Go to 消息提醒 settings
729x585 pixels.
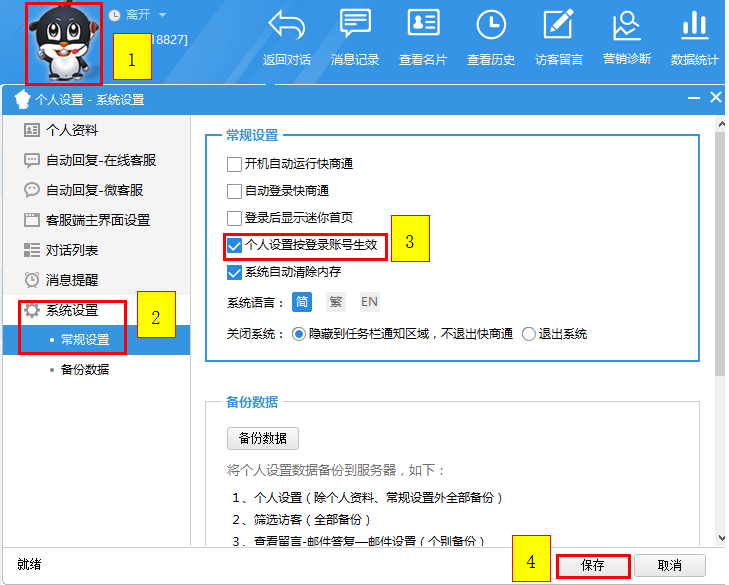click(72, 280)
